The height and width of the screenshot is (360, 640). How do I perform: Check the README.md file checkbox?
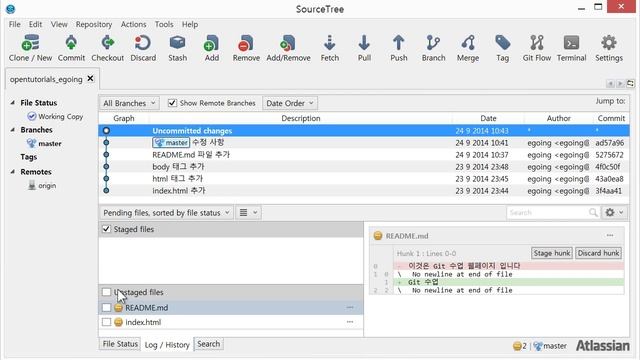107,308
